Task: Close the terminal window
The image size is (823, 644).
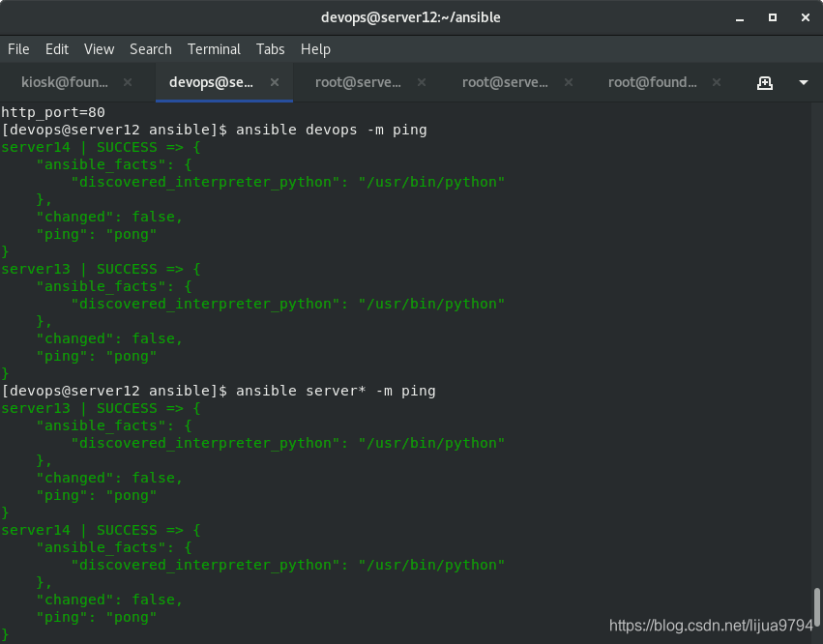Action: 806,17
